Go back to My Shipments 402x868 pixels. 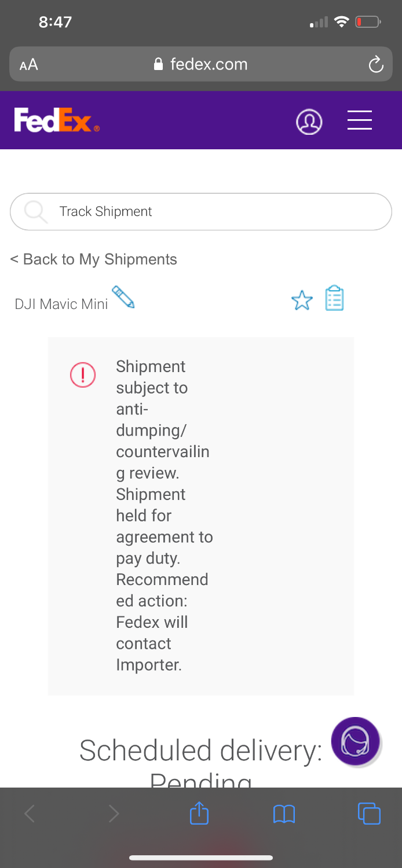pyautogui.click(x=94, y=259)
